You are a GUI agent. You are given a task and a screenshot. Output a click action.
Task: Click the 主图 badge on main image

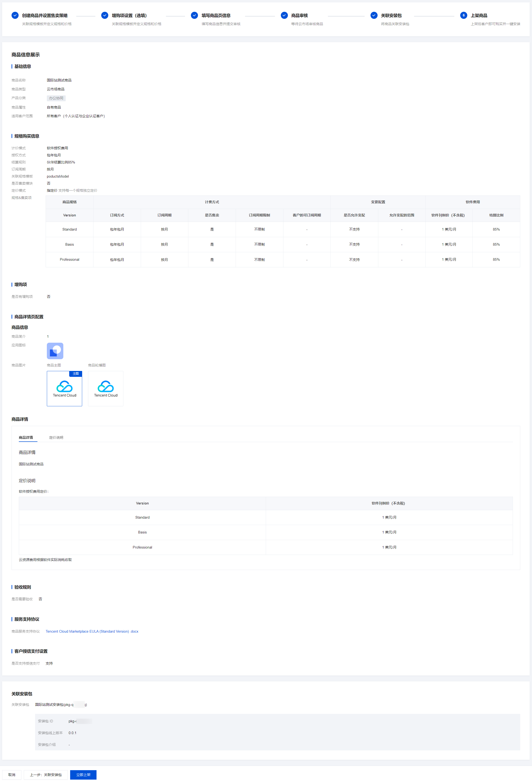(x=76, y=374)
